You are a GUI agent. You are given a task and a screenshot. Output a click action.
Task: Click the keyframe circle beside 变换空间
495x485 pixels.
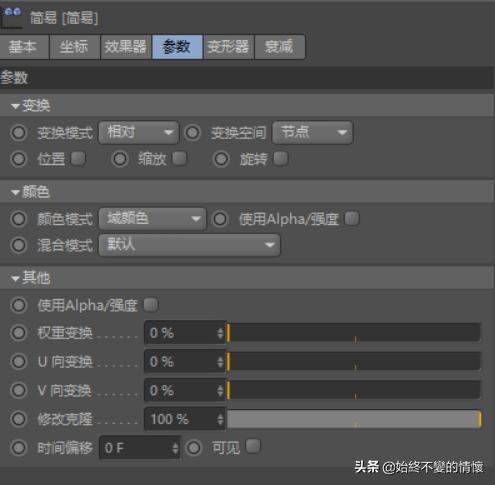193,133
